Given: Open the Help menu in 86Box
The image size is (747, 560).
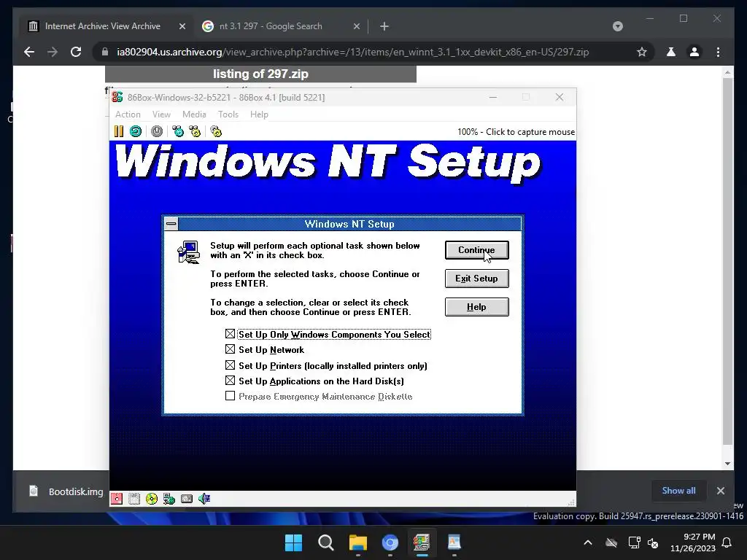Looking at the screenshot, I should 259,114.
